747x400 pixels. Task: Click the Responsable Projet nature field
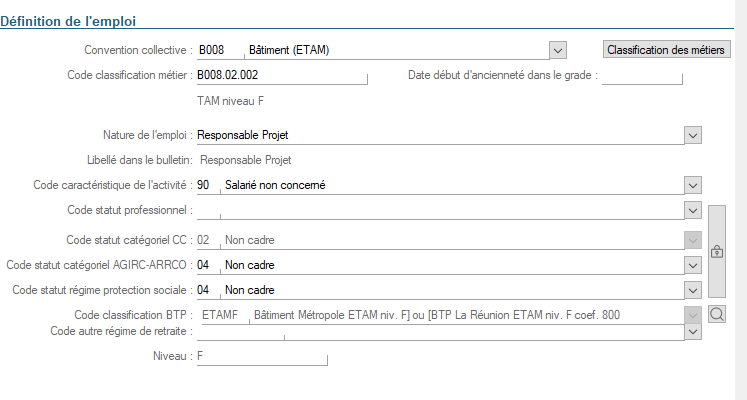coord(440,135)
